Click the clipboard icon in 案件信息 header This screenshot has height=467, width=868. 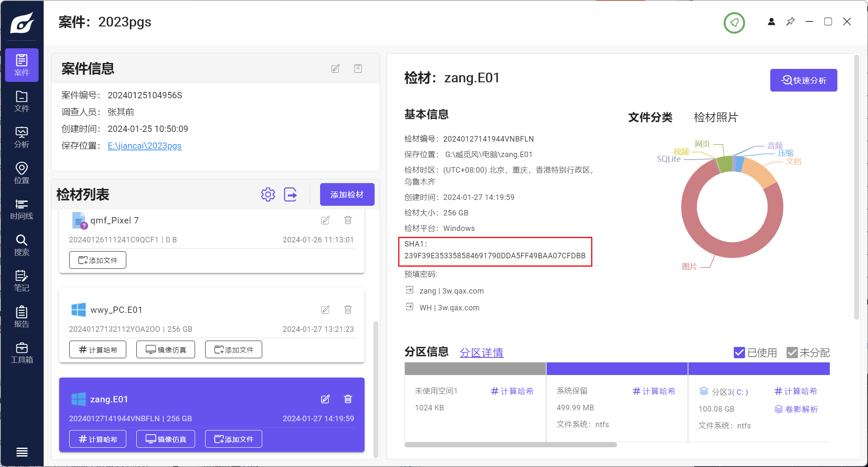point(358,68)
